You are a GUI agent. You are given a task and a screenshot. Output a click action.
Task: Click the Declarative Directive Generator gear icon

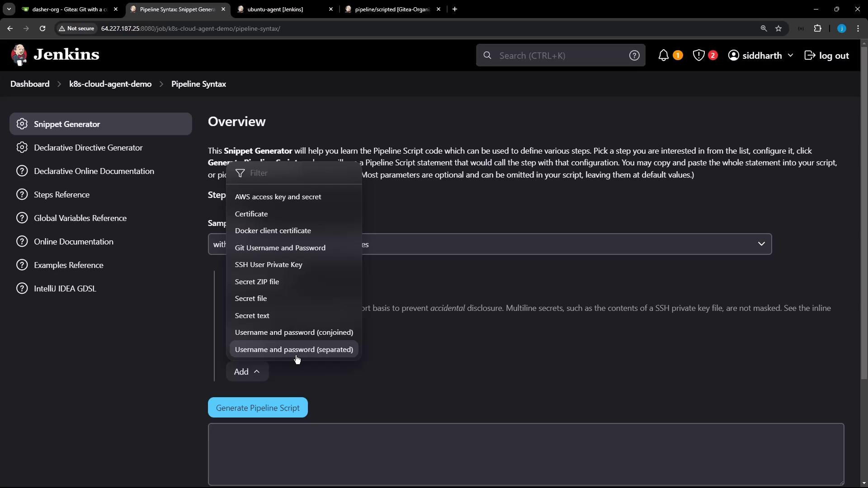[22, 148]
